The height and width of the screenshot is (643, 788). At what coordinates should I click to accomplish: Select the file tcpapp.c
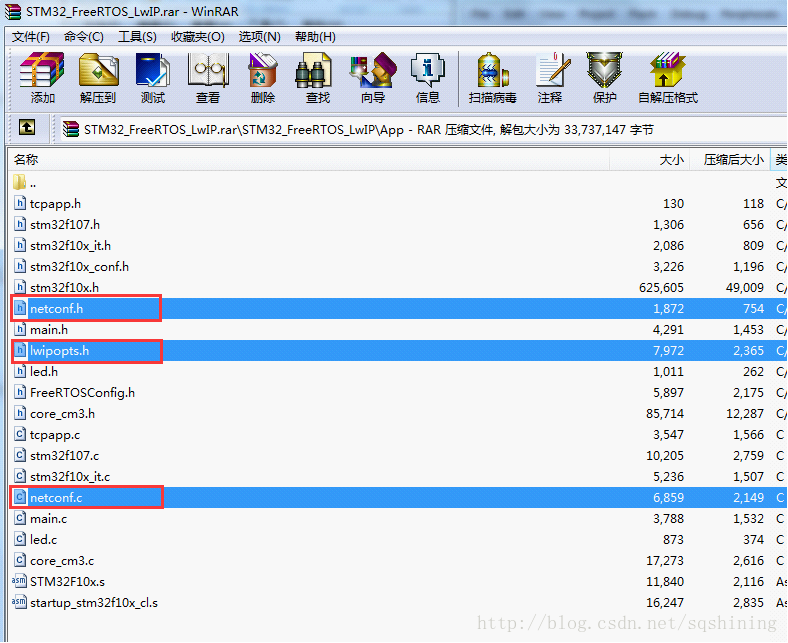point(55,435)
